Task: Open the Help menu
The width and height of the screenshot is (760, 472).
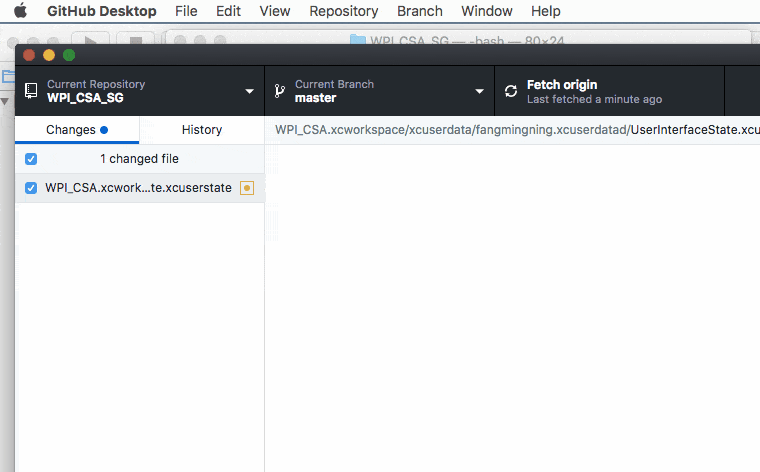Action: [546, 11]
